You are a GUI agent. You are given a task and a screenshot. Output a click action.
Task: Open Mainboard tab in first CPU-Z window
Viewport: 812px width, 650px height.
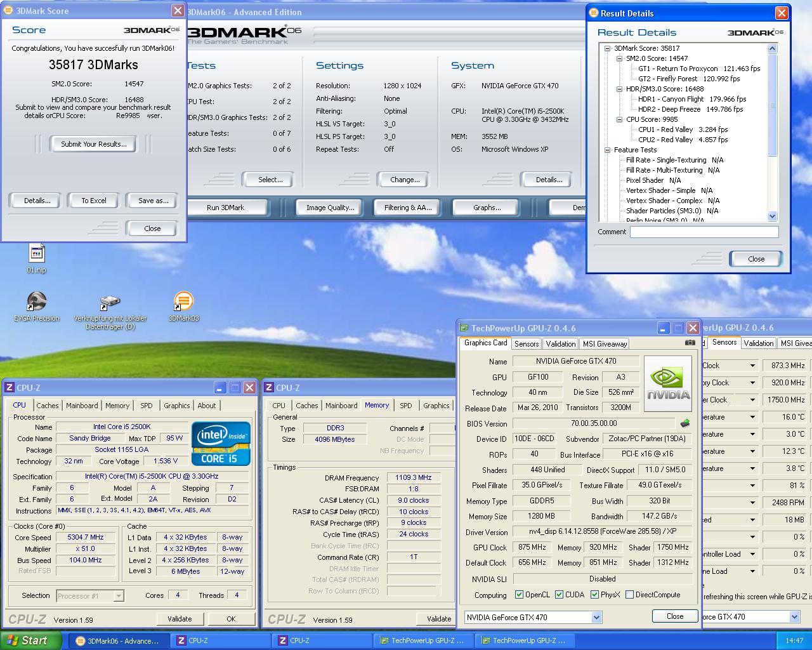[x=82, y=406]
